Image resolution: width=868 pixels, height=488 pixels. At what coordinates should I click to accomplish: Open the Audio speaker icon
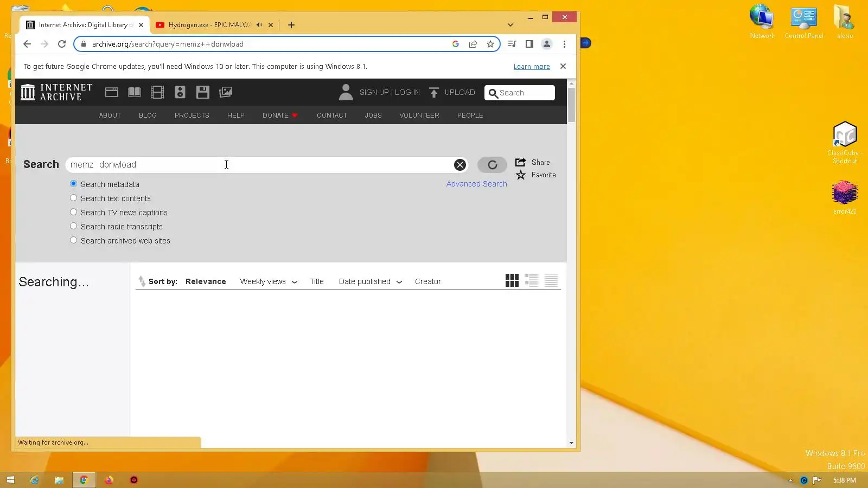click(180, 92)
